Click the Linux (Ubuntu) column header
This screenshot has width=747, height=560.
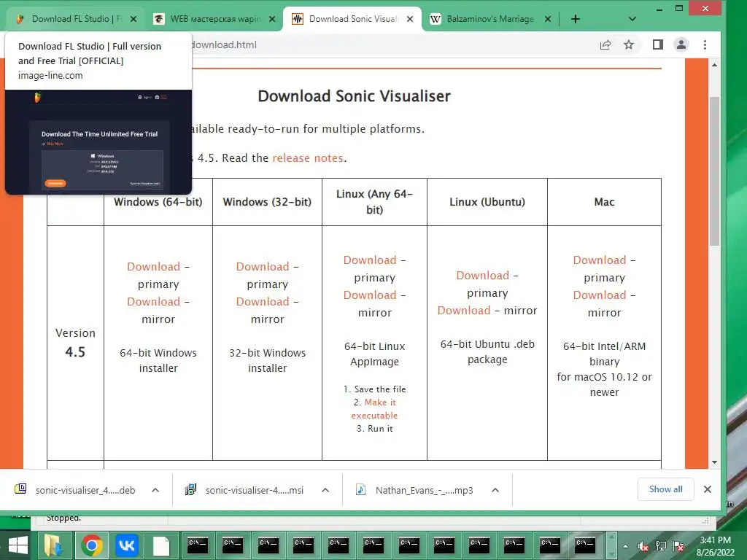coord(487,202)
